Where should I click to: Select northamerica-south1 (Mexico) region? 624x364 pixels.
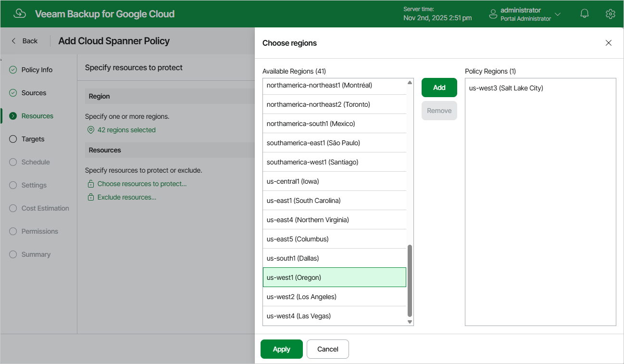point(335,124)
